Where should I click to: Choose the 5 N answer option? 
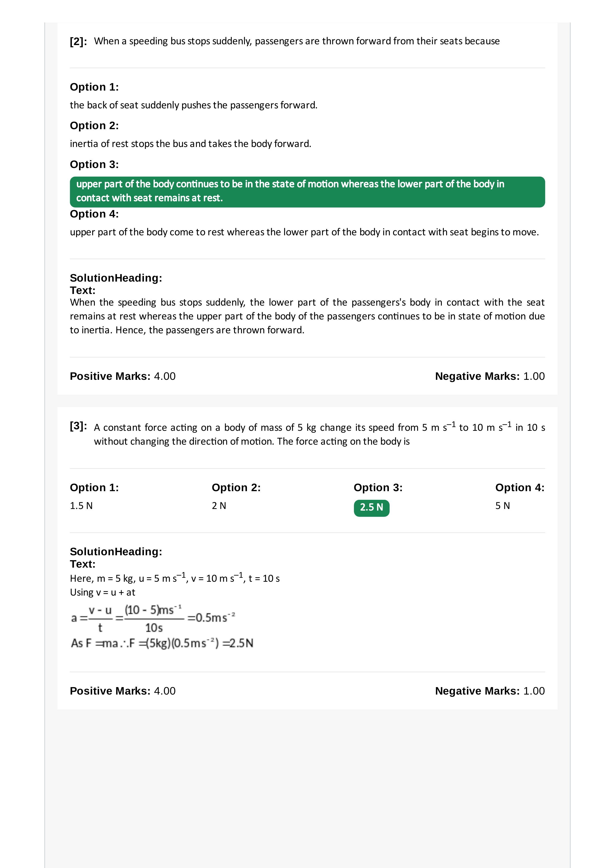coord(503,506)
